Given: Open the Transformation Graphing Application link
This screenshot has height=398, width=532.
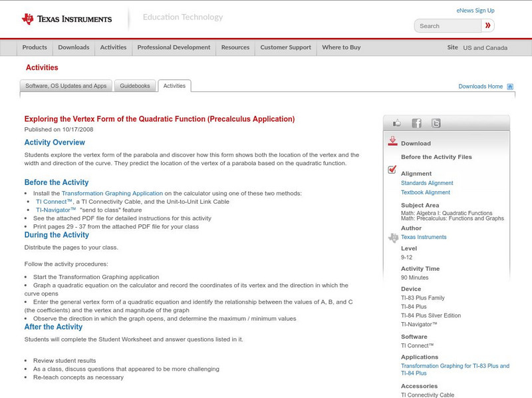Looking at the screenshot, I should tap(112, 193).
